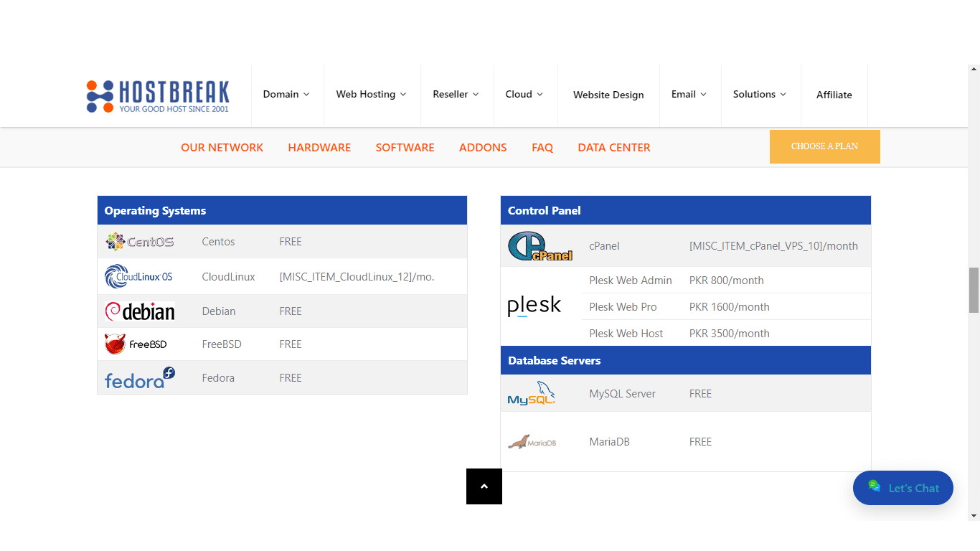
Task: Jump to Addons section
Action: click(483, 148)
